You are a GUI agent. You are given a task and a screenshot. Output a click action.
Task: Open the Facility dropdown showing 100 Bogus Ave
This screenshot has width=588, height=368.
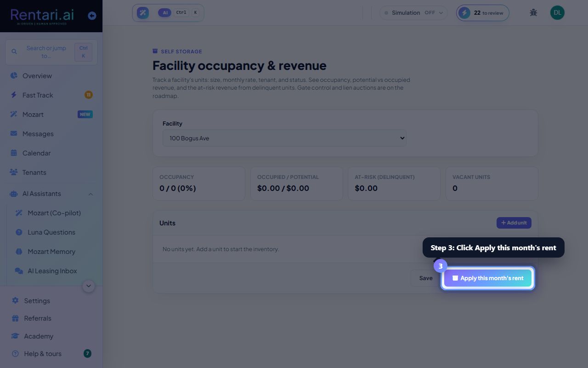(284, 138)
